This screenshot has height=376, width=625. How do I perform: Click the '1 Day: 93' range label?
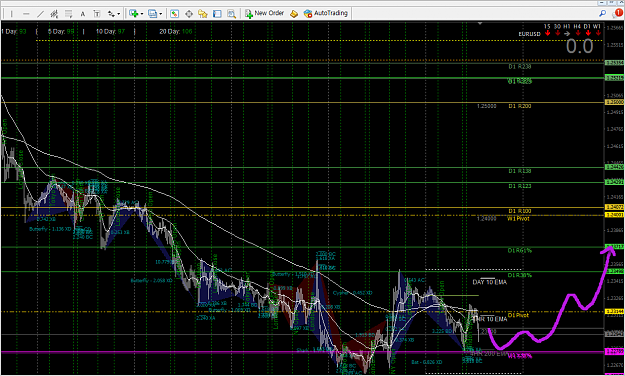(x=14, y=31)
